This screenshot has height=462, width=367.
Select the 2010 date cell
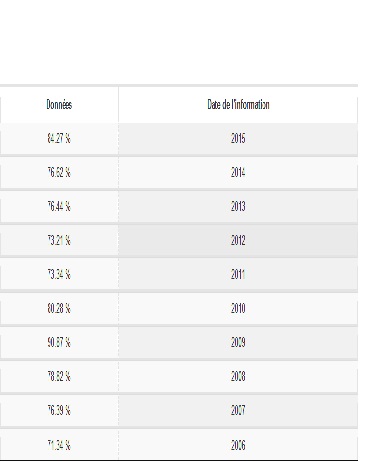(238, 309)
